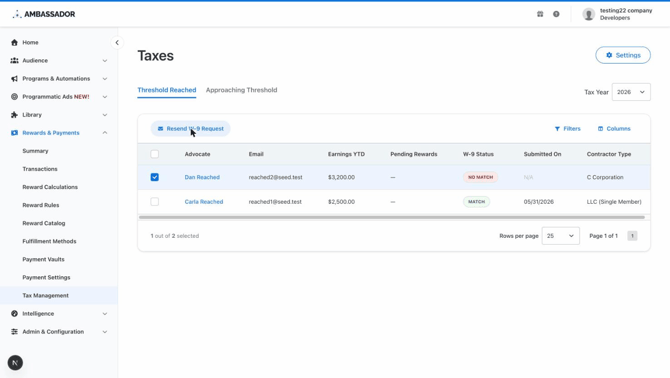
Task: Click Resend W-9 Request button
Action: pyautogui.click(x=191, y=129)
